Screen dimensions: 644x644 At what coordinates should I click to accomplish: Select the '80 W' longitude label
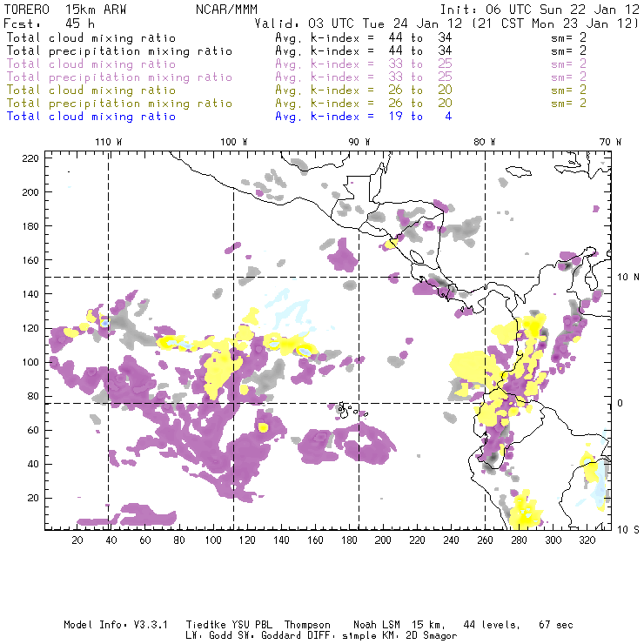pyautogui.click(x=484, y=142)
